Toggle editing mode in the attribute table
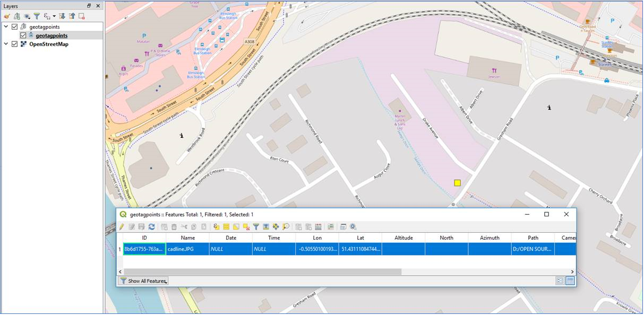The height and width of the screenshot is (315, 644). pos(121,227)
